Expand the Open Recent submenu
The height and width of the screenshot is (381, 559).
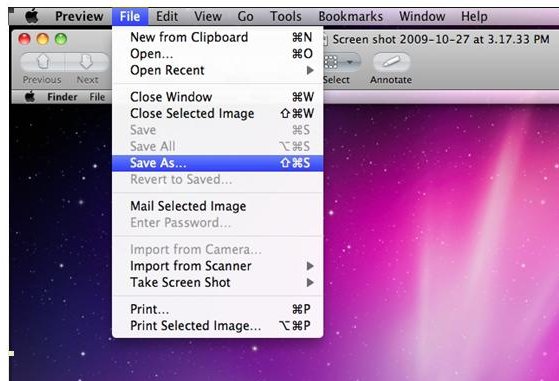pos(217,70)
